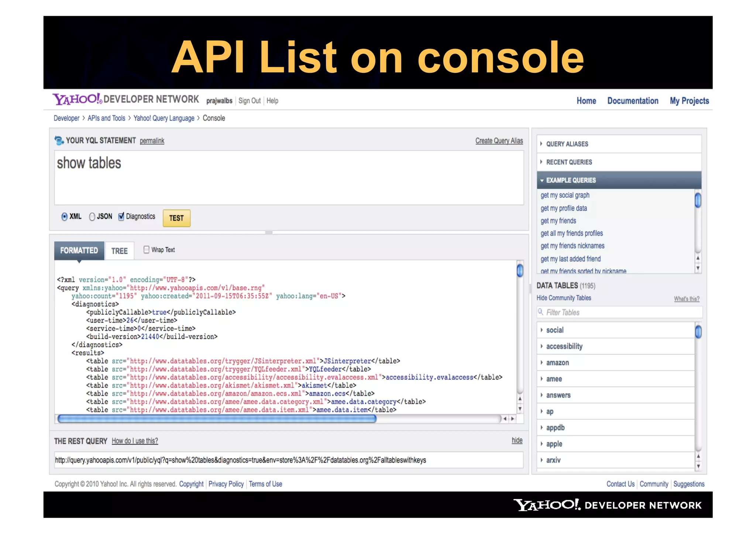The height and width of the screenshot is (534, 756).
Task: Click the Yahoo! Developer Network logo
Action: 126,99
